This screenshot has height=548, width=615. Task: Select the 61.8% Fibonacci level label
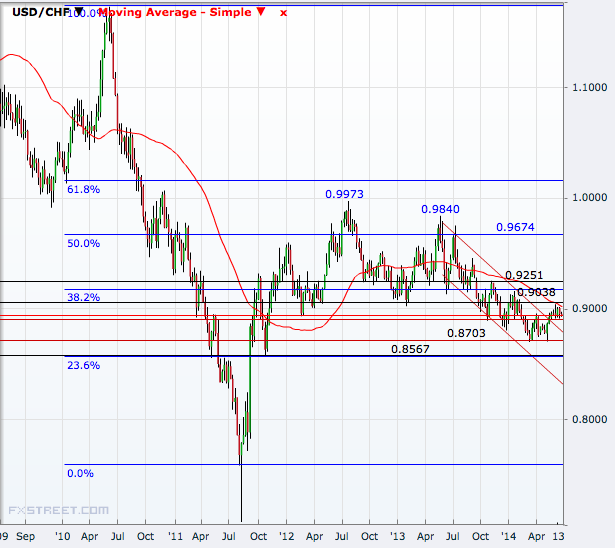(x=84, y=189)
